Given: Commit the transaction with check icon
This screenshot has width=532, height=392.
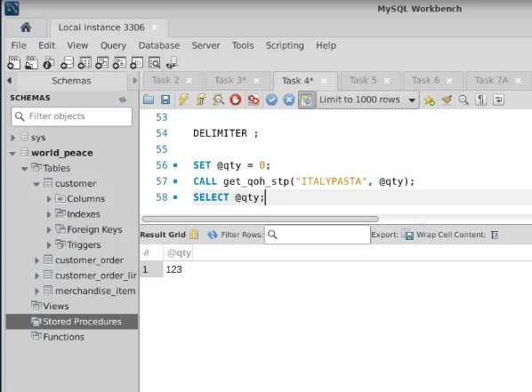Looking at the screenshot, I should (x=271, y=100).
